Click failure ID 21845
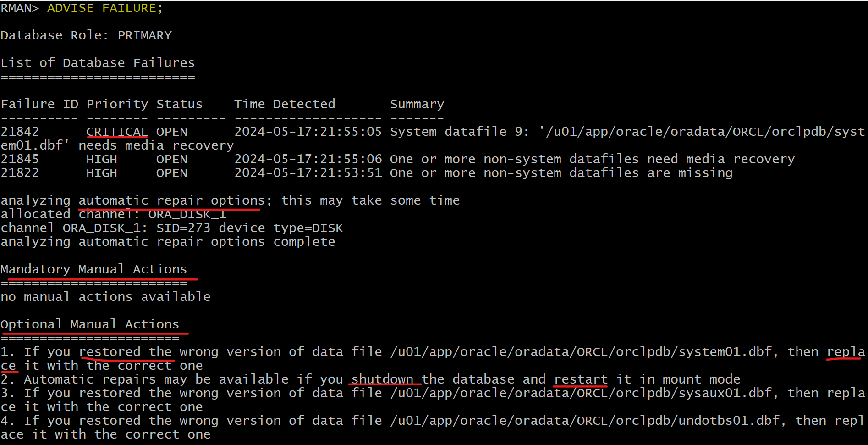The height and width of the screenshot is (445, 868). [20, 159]
